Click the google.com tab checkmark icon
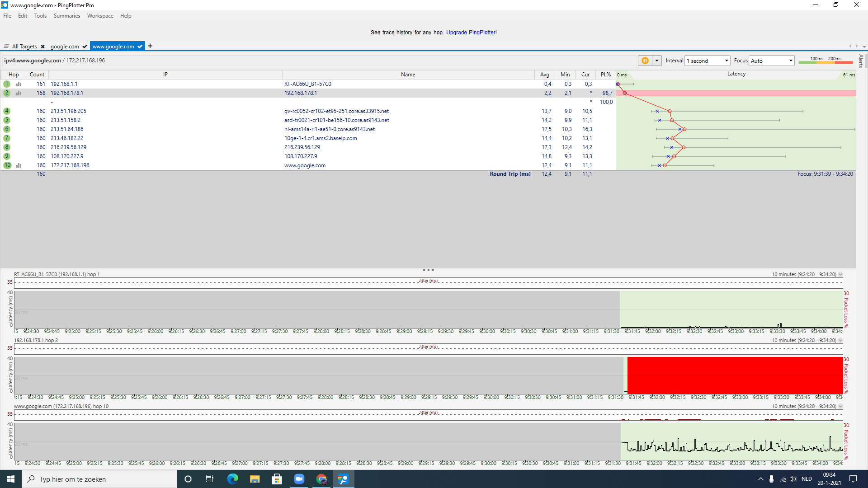The image size is (868, 488). tap(85, 47)
